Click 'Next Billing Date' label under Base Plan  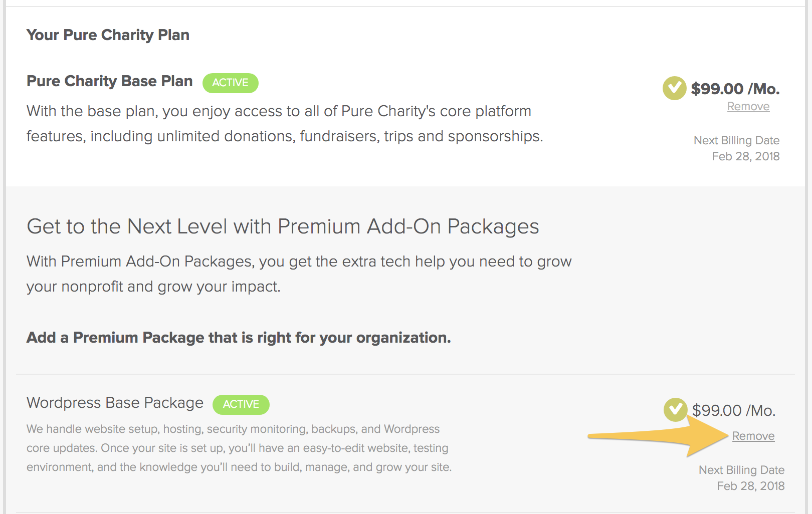point(736,140)
